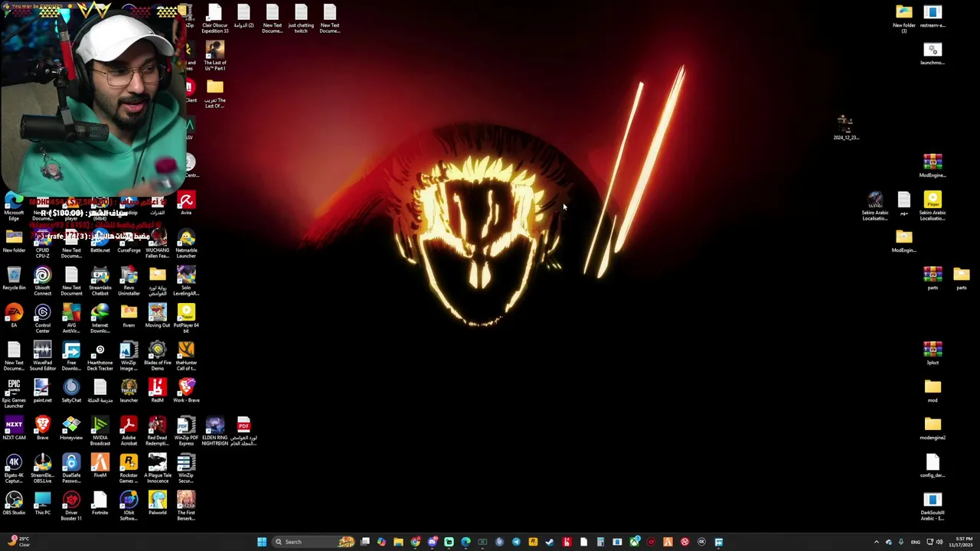980x551 pixels.
Task: Launch Red Dead Redemption shortcut
Action: tap(158, 431)
